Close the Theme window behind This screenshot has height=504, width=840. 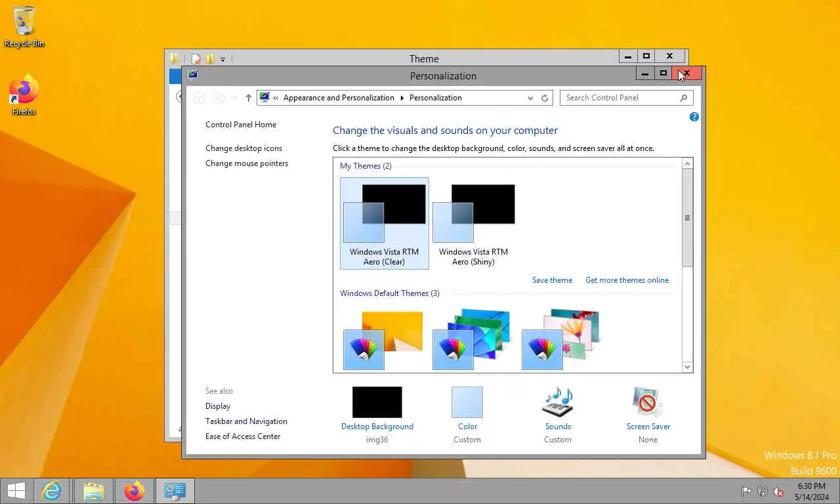click(x=669, y=56)
